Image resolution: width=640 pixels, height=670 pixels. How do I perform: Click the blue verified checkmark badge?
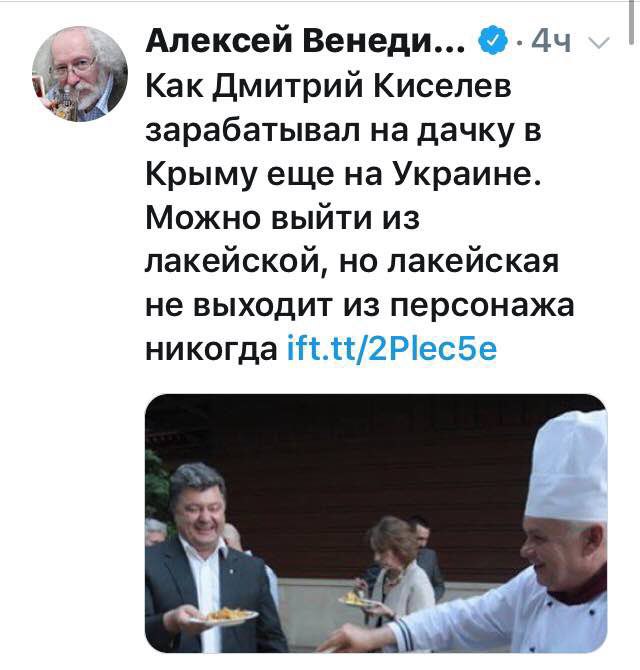(x=495, y=41)
